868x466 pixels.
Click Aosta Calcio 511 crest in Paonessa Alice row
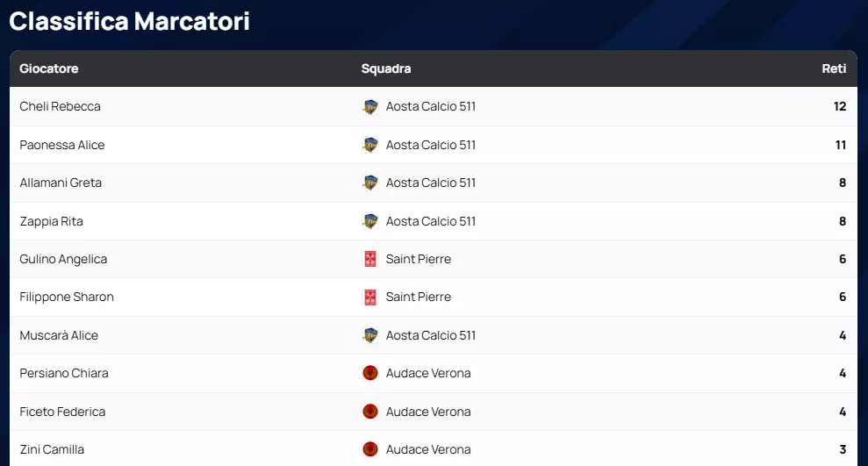(369, 145)
